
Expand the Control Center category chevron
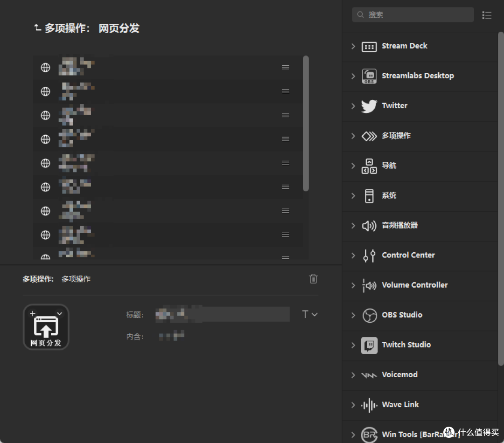pyautogui.click(x=353, y=256)
